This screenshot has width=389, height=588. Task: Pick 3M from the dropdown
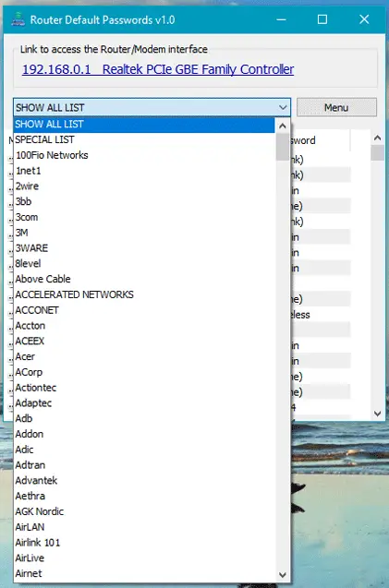144,233
